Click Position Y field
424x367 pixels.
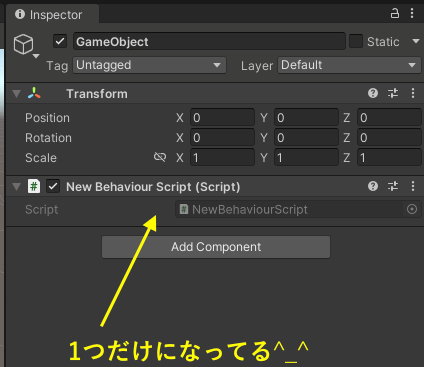(306, 118)
